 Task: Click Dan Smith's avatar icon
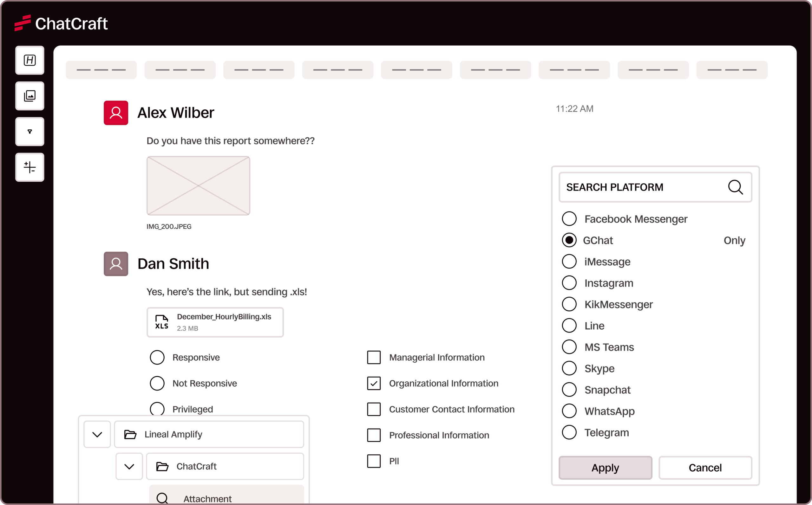click(116, 264)
